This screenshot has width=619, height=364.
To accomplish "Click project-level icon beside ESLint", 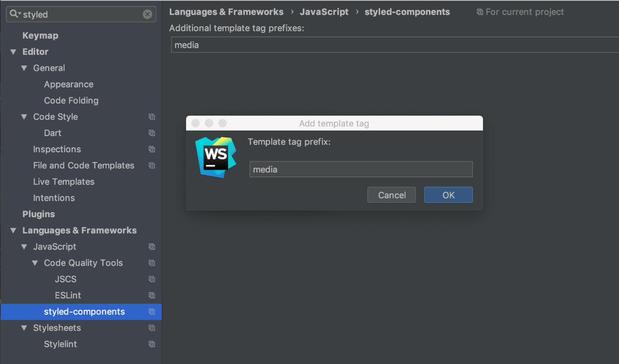I will pos(152,296).
